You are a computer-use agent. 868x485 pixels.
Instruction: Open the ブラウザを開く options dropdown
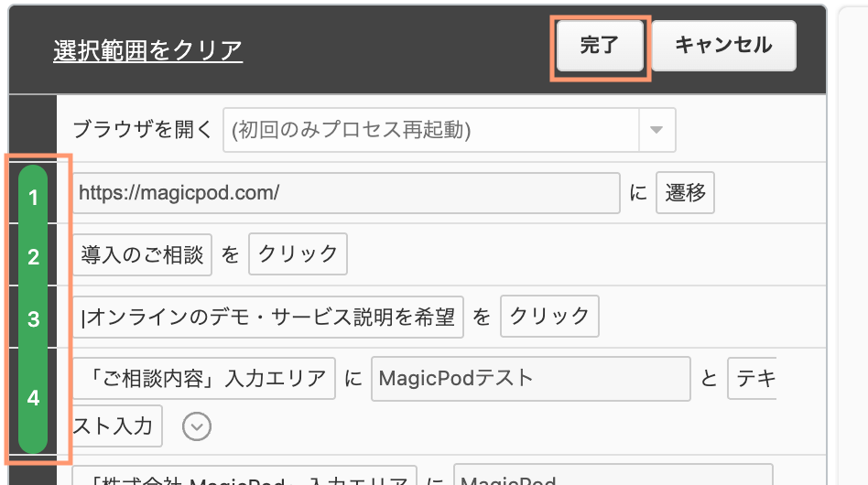430,130
